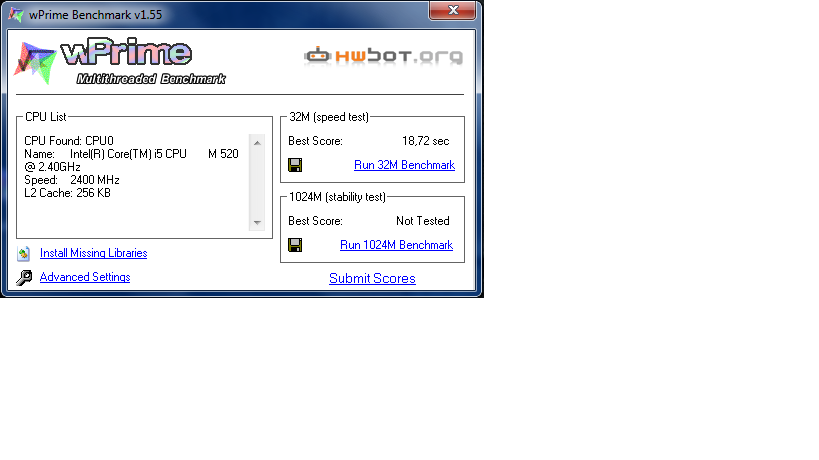
Task: Click 'Best Score:' label in 32M group
Action: tap(315, 141)
